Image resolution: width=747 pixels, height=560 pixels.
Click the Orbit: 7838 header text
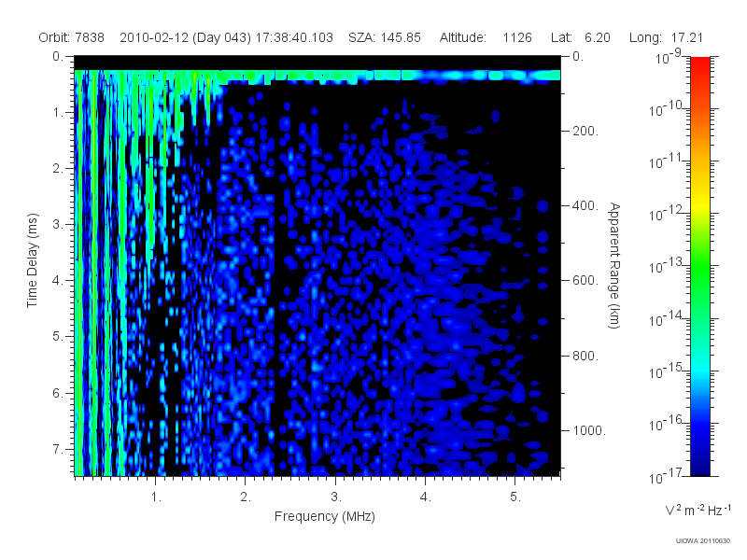coord(72,37)
